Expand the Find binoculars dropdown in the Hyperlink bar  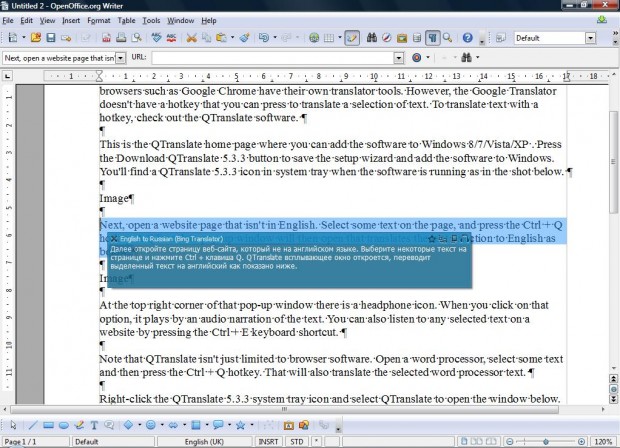478,58
